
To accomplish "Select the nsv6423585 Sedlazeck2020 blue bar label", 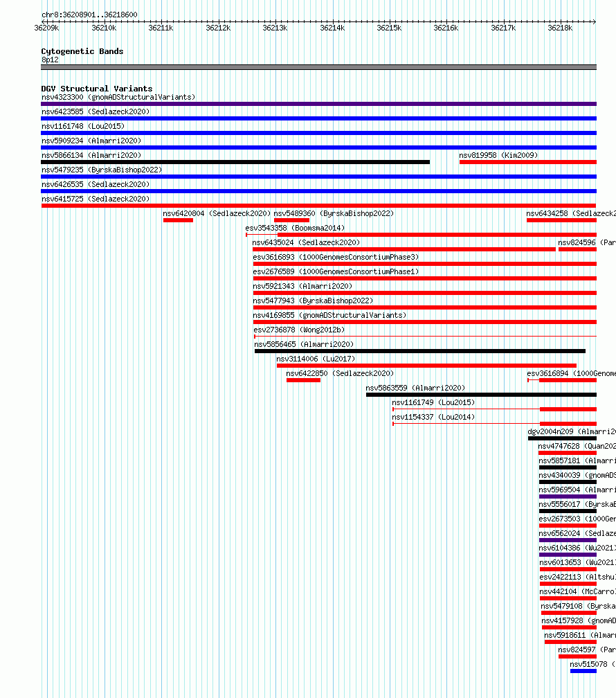I will click(96, 111).
